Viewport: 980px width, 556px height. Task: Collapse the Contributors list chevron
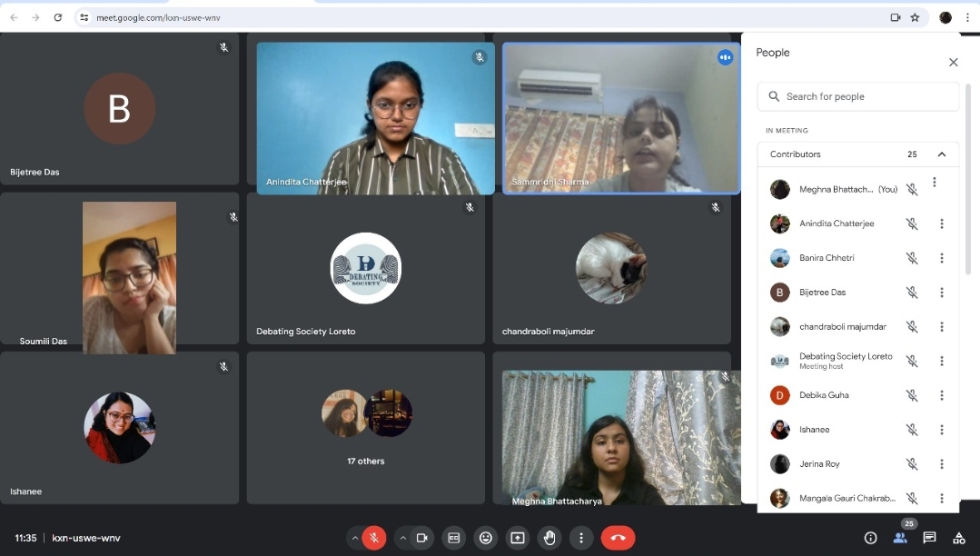point(942,154)
